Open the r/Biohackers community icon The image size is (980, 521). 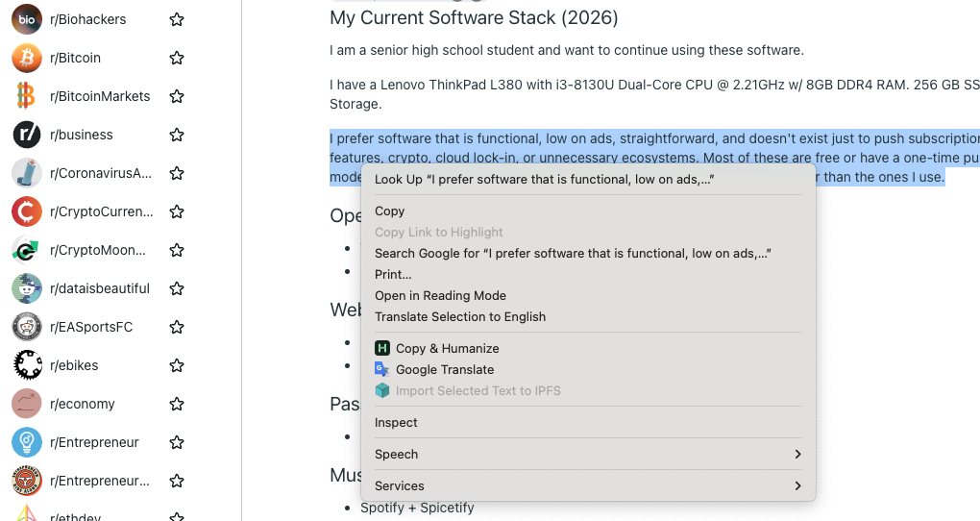pos(27,19)
